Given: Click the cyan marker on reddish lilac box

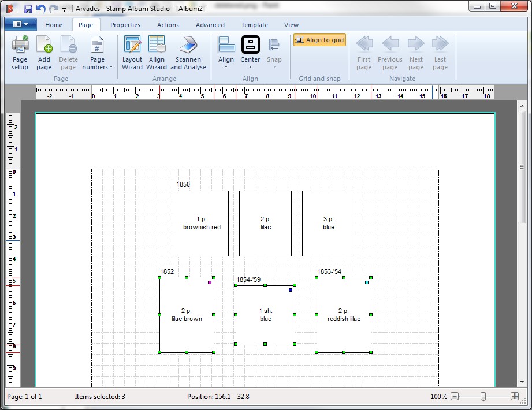Looking at the screenshot, I should pos(367,282).
